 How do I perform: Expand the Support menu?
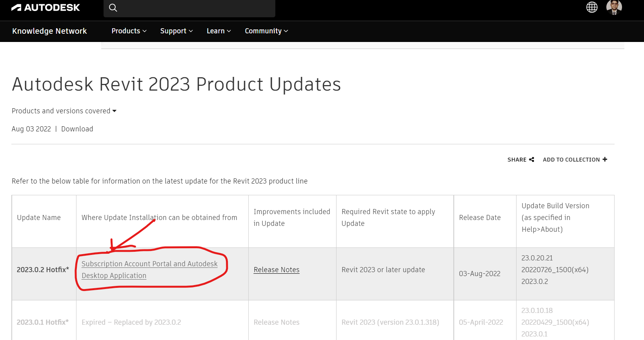click(176, 31)
